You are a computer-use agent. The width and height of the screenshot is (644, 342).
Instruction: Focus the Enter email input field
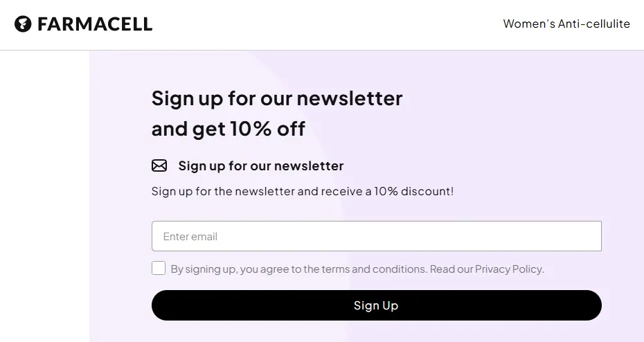pos(376,236)
